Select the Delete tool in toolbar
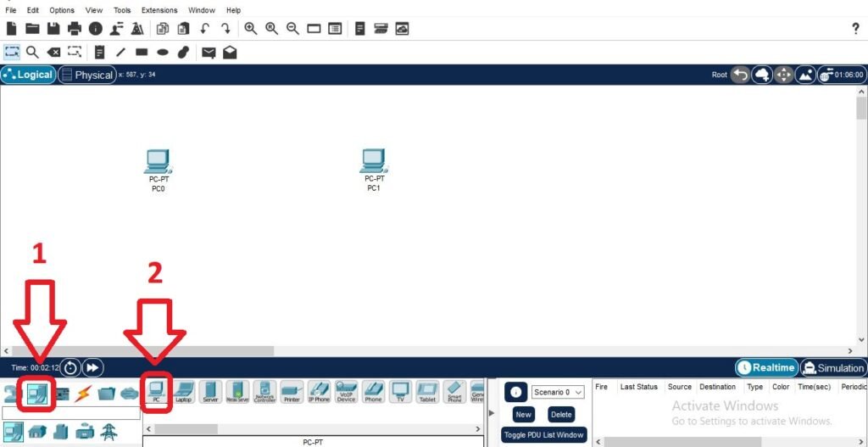The width and height of the screenshot is (868, 447). (54, 52)
